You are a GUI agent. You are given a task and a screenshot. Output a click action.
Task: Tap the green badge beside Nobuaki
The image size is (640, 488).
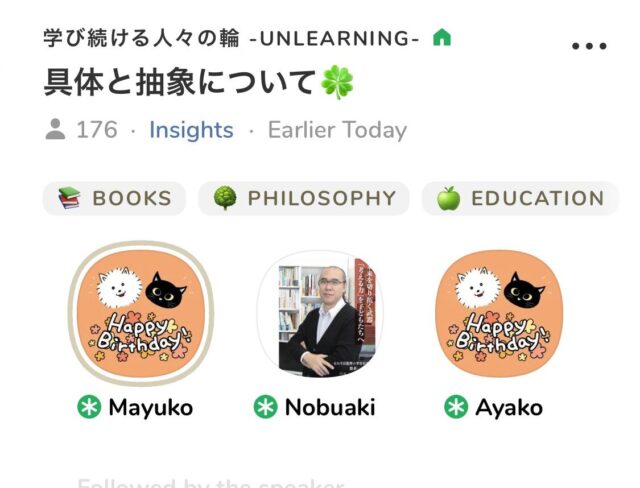point(265,407)
